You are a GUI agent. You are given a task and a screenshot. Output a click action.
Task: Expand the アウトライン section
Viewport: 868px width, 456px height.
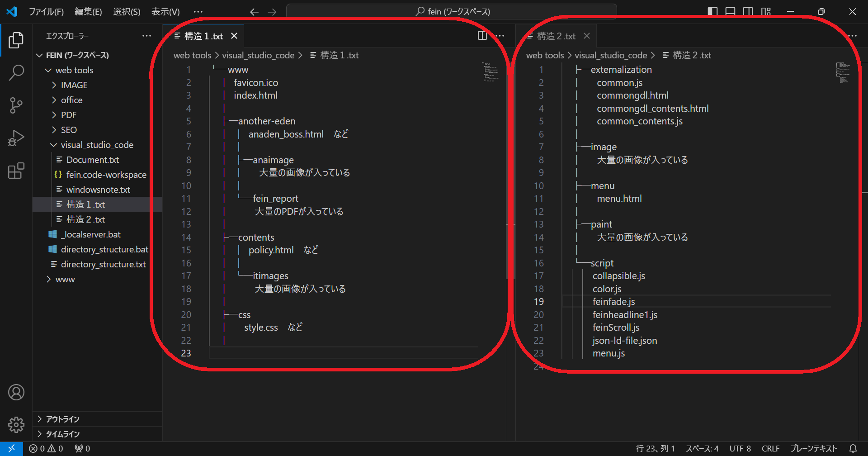coord(97,419)
